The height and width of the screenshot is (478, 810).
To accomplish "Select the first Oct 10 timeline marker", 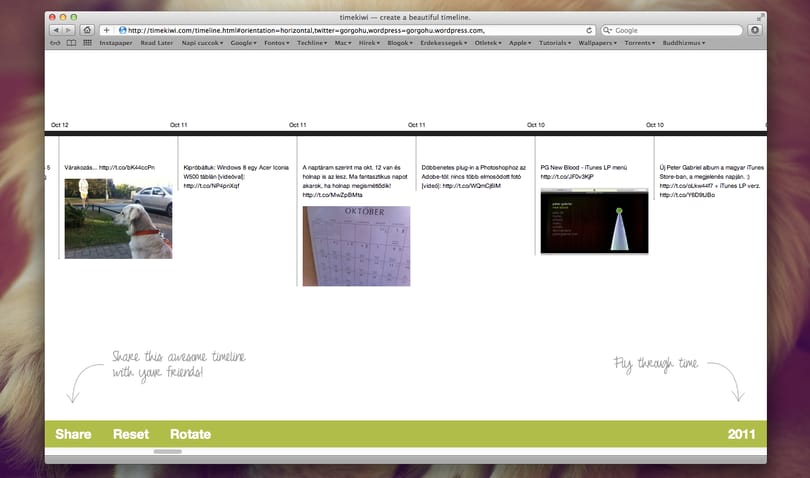I will 536,125.
